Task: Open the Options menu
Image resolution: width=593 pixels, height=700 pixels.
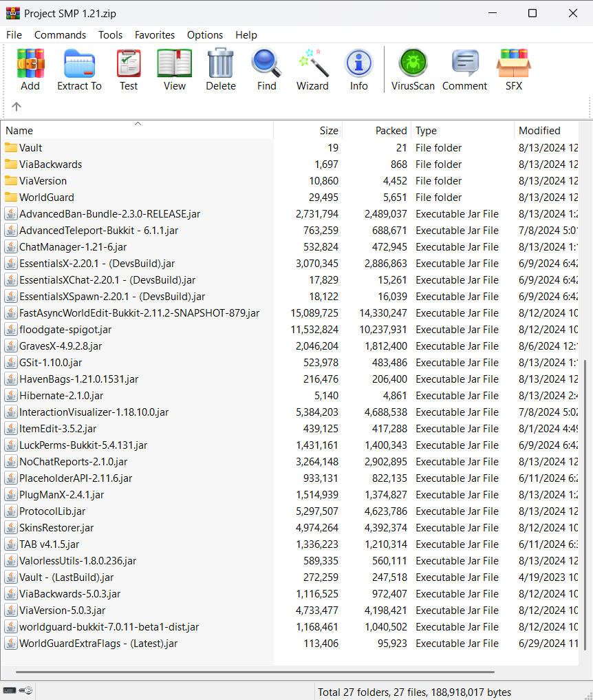Action: [205, 35]
